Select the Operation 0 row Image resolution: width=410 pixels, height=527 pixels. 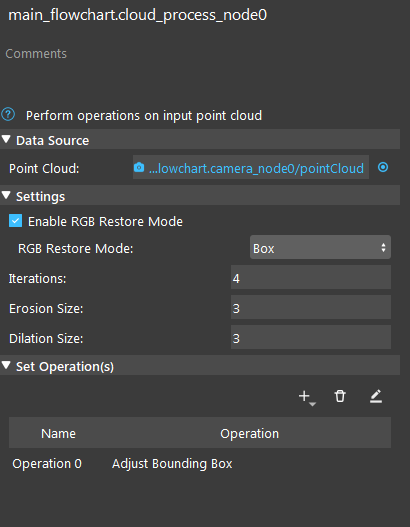click(200, 464)
